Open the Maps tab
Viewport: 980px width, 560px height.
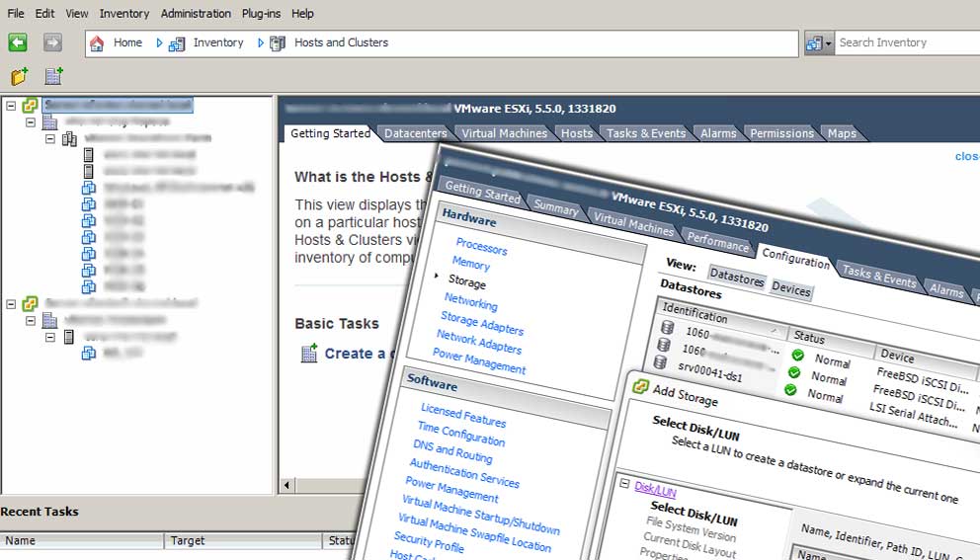[842, 133]
